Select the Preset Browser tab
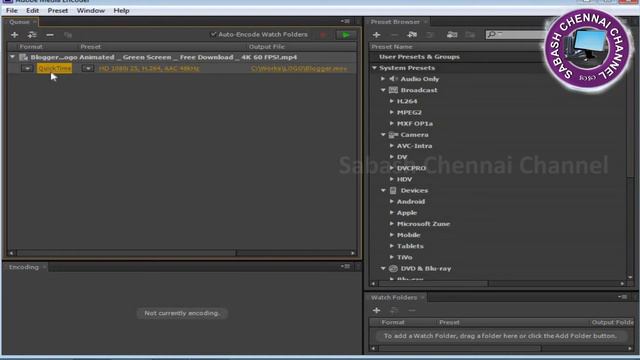 point(395,22)
